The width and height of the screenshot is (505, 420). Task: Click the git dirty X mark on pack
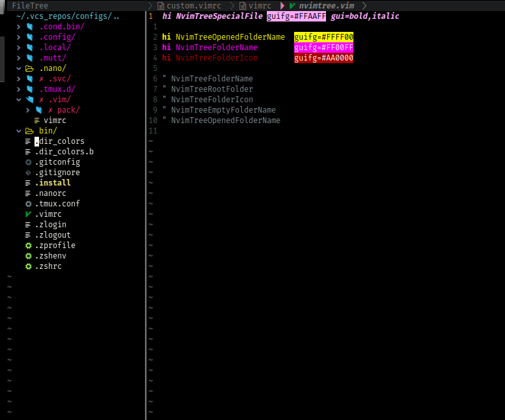51,110
